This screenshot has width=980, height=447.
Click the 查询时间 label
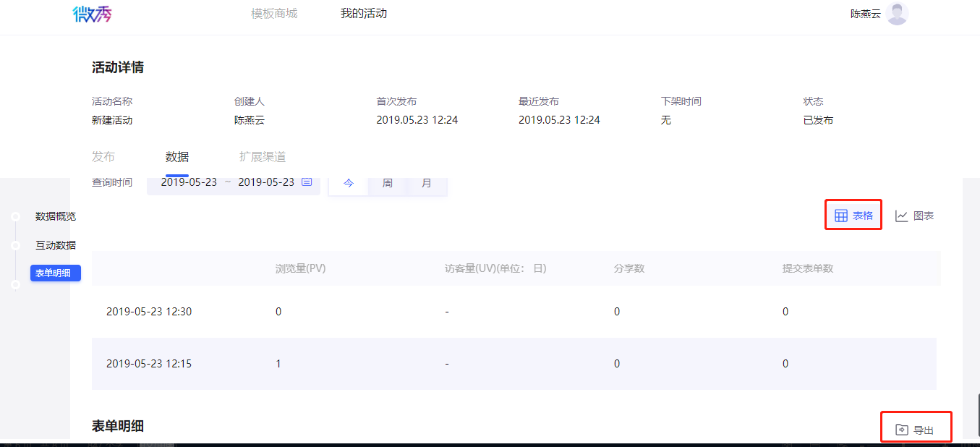(112, 182)
